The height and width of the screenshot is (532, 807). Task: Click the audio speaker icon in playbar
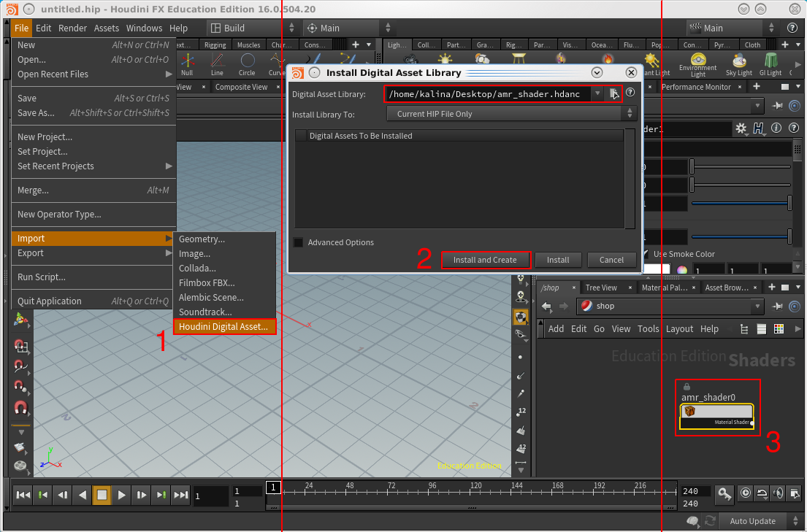(779, 493)
